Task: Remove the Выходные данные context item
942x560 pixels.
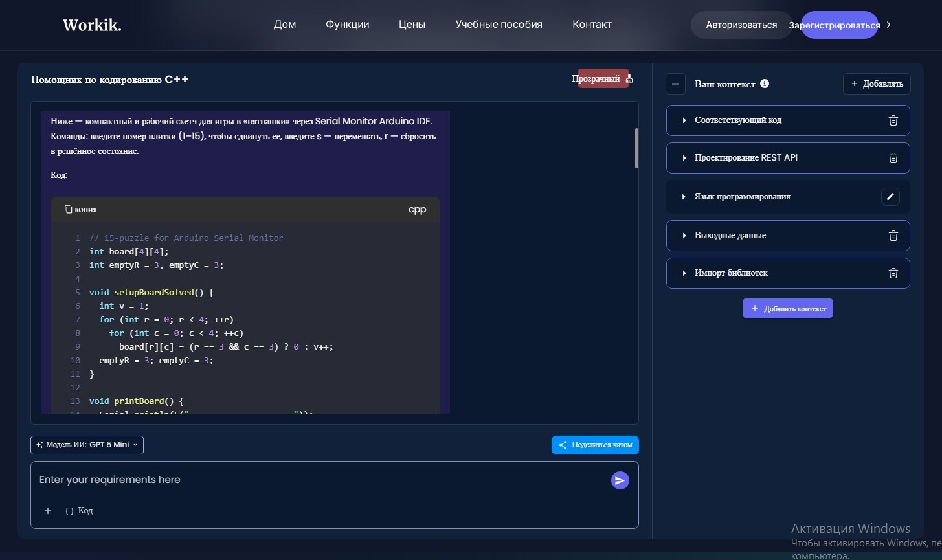Action: (x=893, y=236)
